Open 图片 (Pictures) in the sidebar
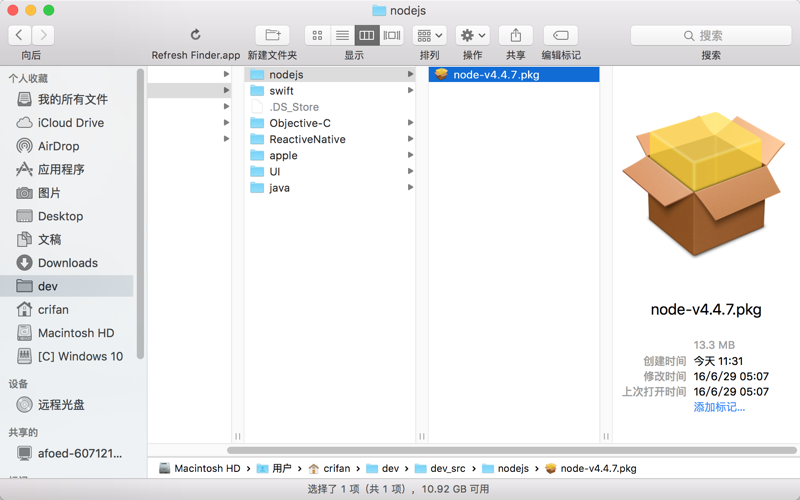Screen dimensions: 800x500 tap(67, 193)
